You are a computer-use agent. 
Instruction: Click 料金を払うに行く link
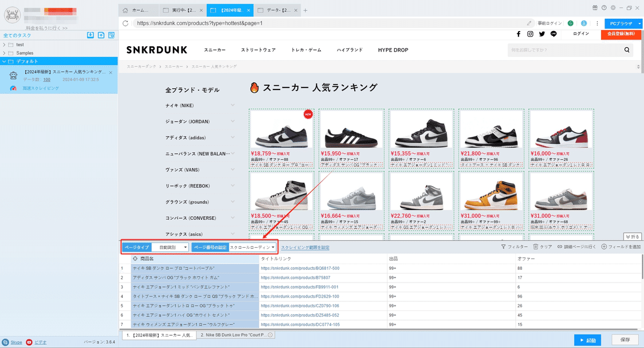(47, 28)
